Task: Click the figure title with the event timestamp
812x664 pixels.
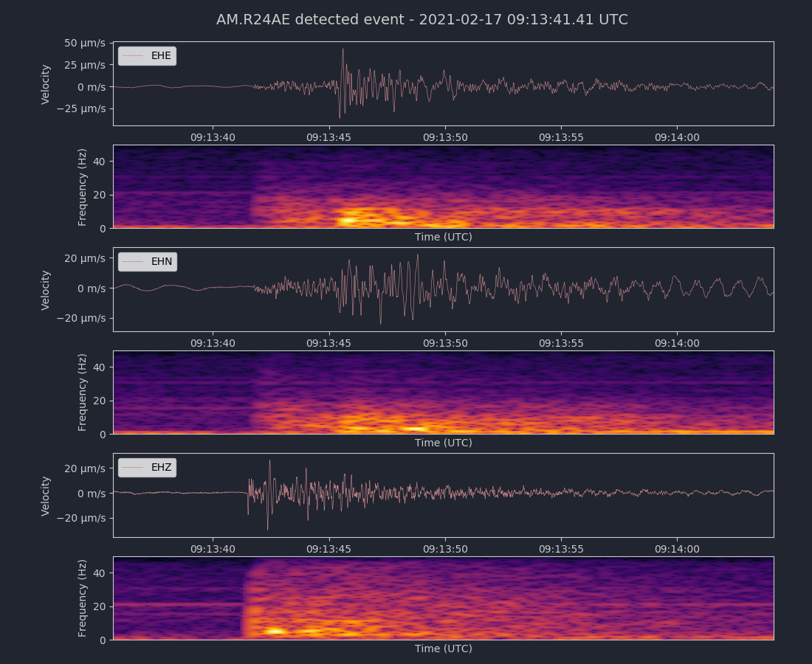Action: tap(422, 20)
